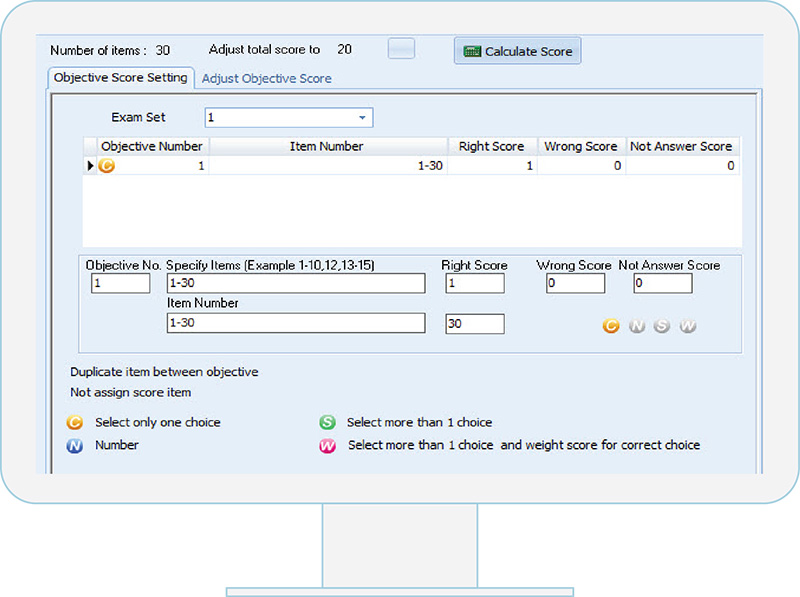Click the green S legend icon
Image resolution: width=800 pixels, height=597 pixels.
click(328, 422)
